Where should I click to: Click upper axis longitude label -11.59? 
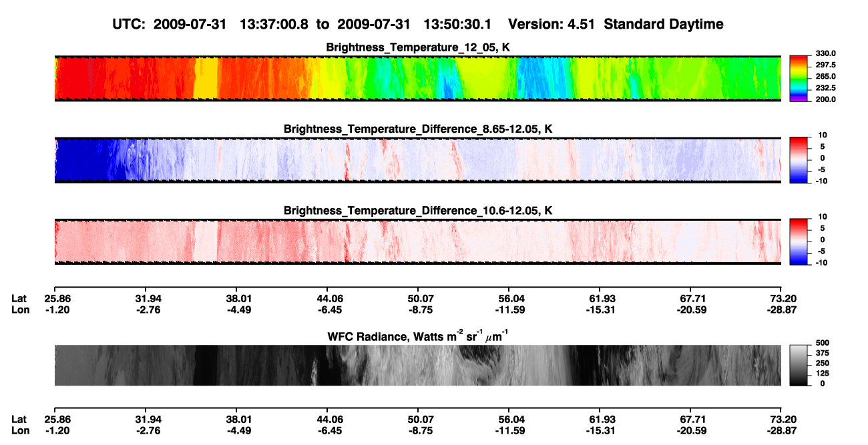pyautogui.click(x=511, y=310)
